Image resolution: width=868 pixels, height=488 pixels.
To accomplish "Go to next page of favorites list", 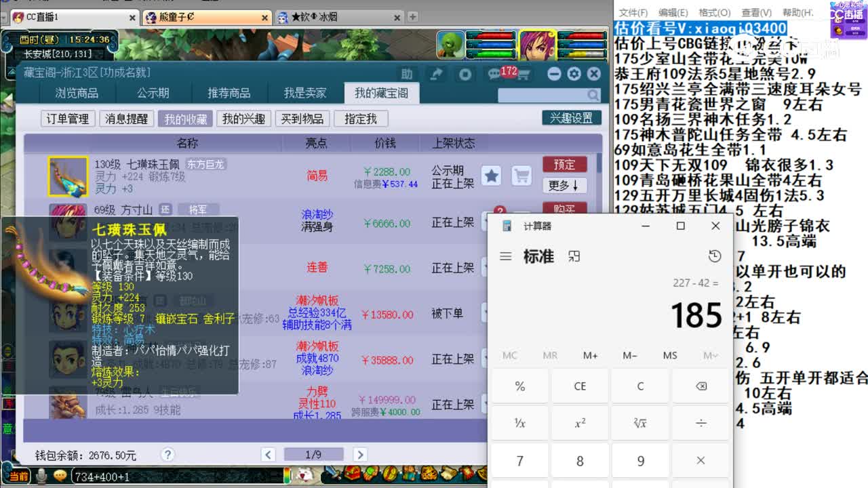I will [x=360, y=455].
